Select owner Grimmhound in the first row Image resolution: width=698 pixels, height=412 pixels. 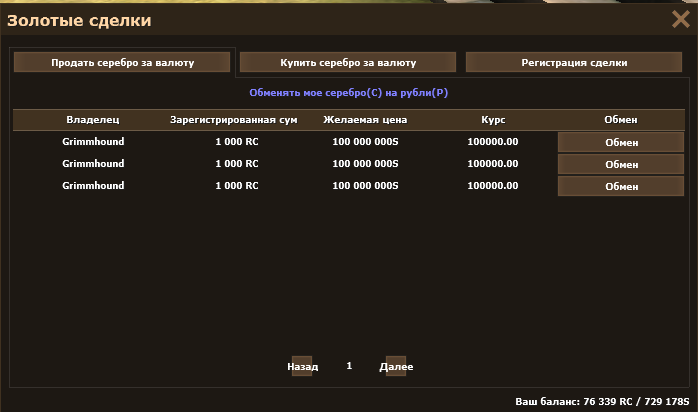coord(93,142)
